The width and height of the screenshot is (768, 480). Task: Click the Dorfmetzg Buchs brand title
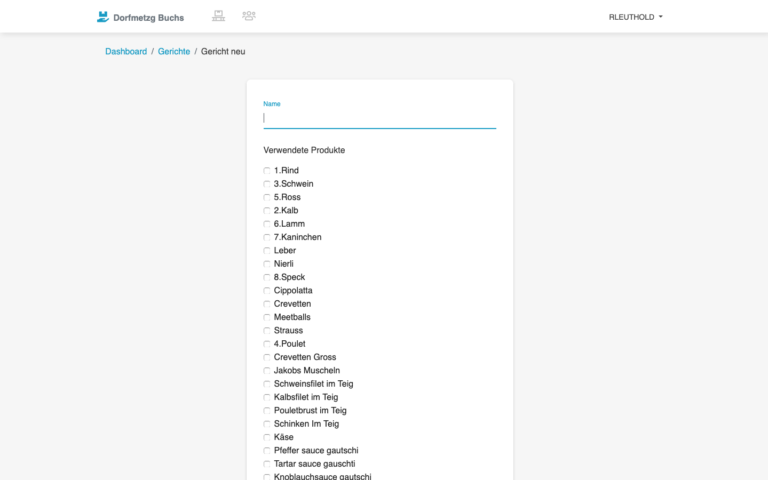coord(148,18)
